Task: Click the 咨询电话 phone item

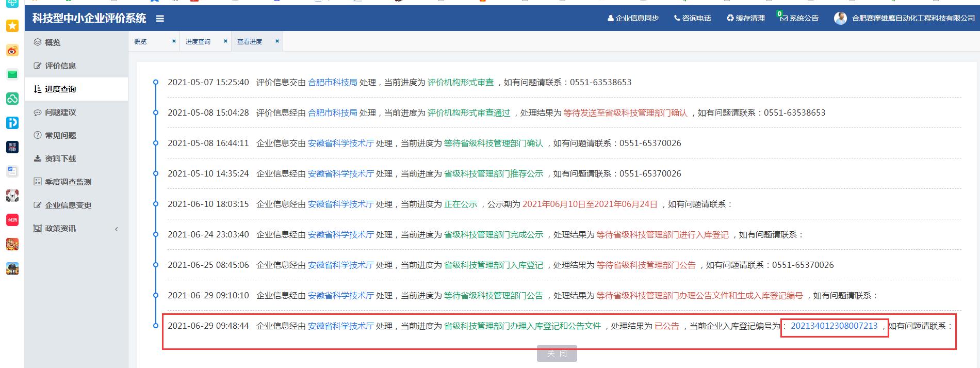Action: click(x=692, y=18)
